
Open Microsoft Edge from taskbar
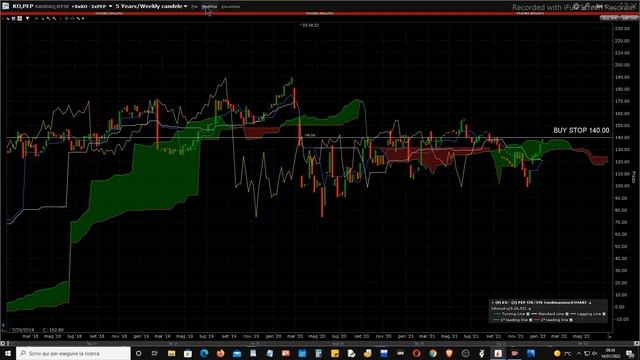(204, 353)
